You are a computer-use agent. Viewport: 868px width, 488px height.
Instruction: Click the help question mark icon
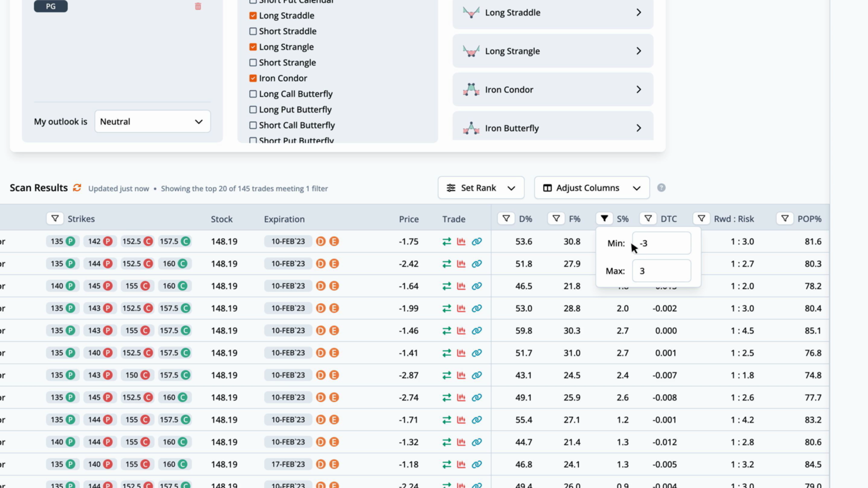(x=661, y=188)
